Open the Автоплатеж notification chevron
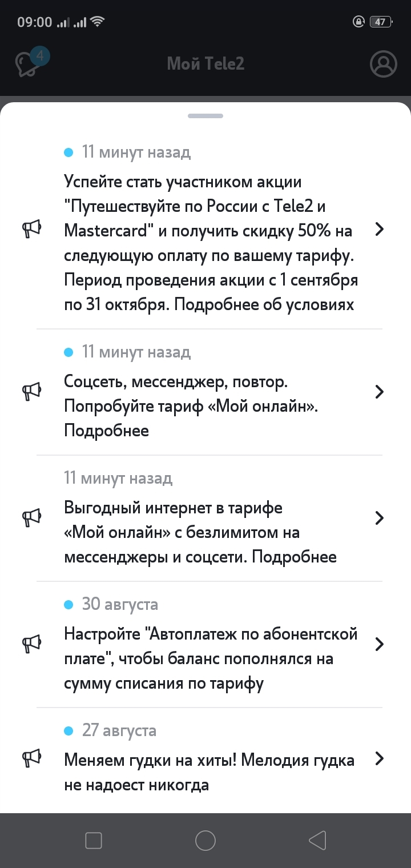411x868 pixels. 379,644
